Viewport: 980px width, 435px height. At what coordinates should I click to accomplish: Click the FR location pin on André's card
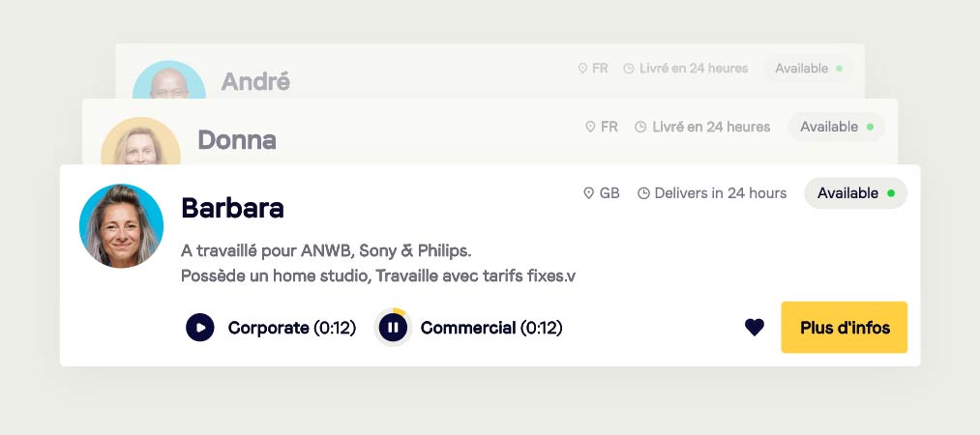click(582, 69)
